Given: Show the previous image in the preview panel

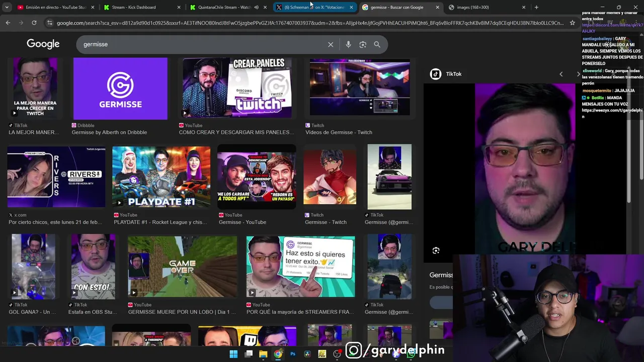Looking at the screenshot, I should (x=561, y=74).
